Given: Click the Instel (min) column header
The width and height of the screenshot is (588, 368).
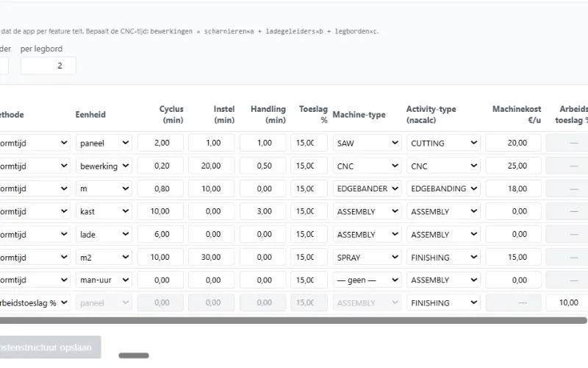Looking at the screenshot, I should (x=224, y=115).
